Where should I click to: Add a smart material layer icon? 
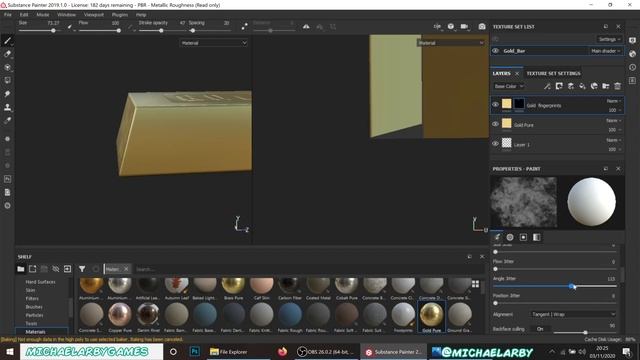594,86
